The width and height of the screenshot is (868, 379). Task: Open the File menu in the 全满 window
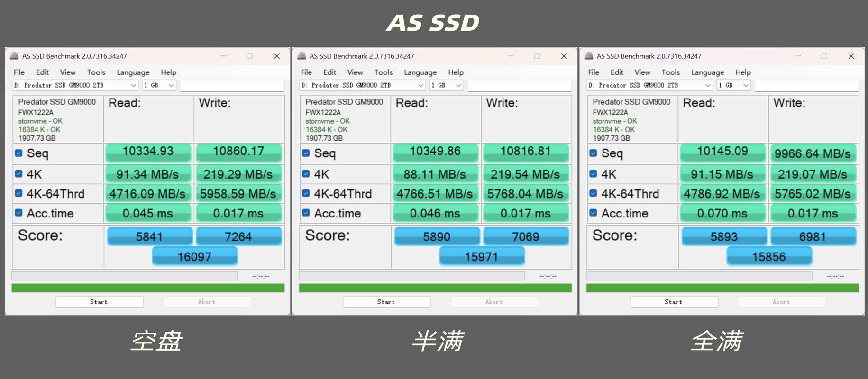pyautogui.click(x=594, y=72)
